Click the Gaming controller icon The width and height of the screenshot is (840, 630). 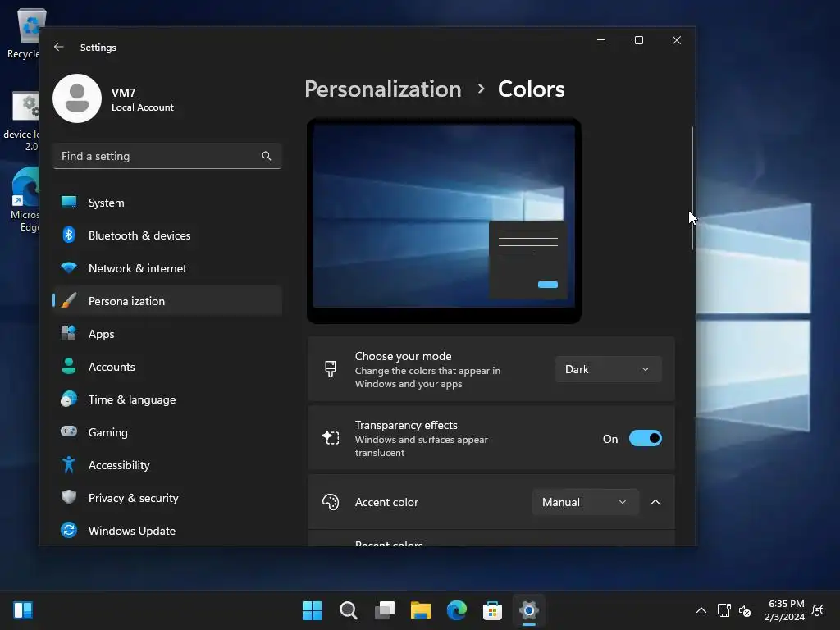69,431
